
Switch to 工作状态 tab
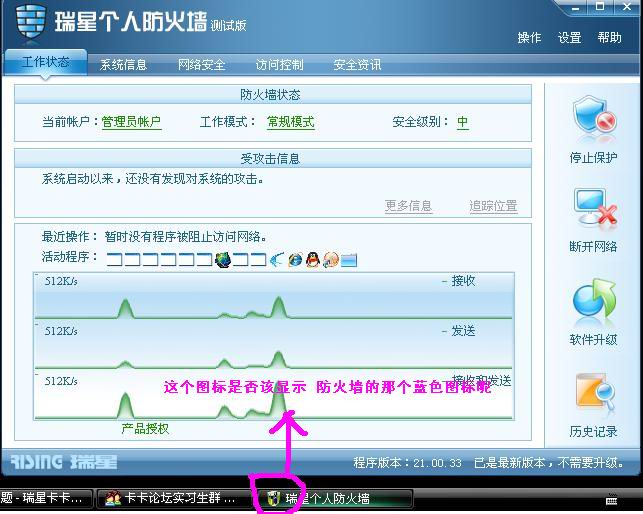[x=46, y=62]
